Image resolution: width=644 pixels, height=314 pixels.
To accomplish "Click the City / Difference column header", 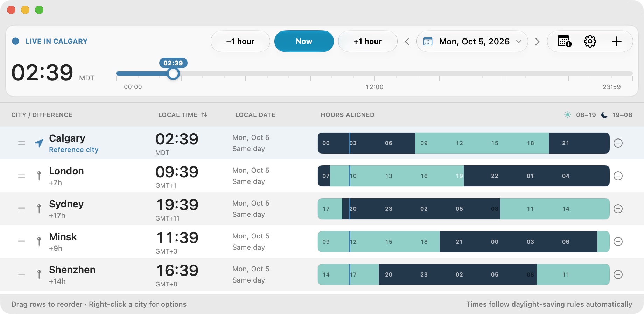I will pyautogui.click(x=42, y=115).
